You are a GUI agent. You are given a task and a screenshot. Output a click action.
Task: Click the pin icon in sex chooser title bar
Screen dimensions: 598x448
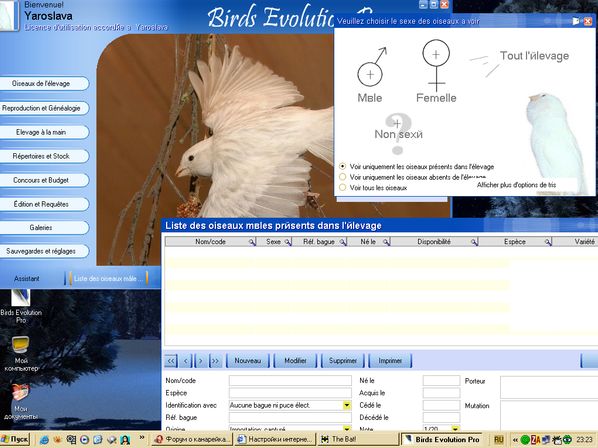(x=576, y=21)
